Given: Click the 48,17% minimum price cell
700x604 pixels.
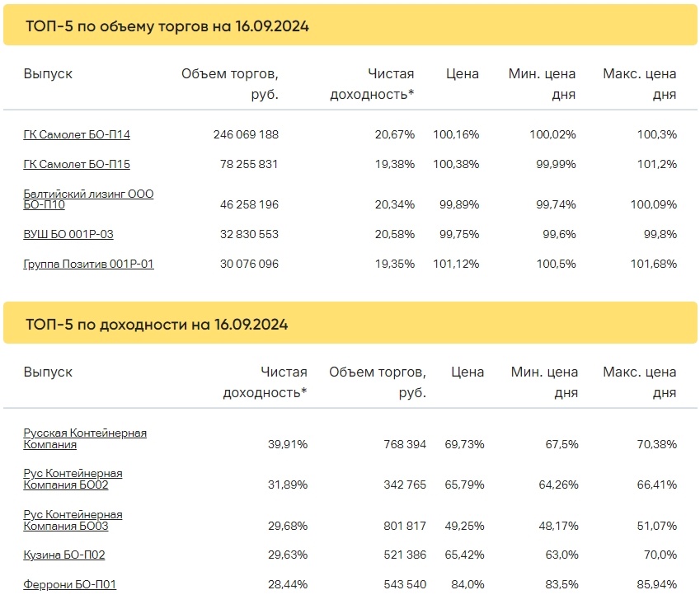Looking at the screenshot, I should (x=558, y=526).
